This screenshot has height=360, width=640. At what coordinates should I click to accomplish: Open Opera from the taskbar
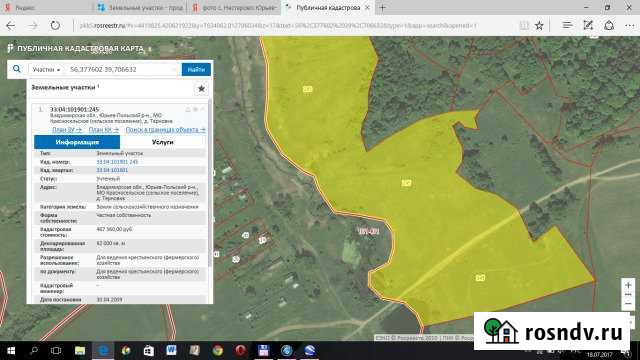[240, 351]
